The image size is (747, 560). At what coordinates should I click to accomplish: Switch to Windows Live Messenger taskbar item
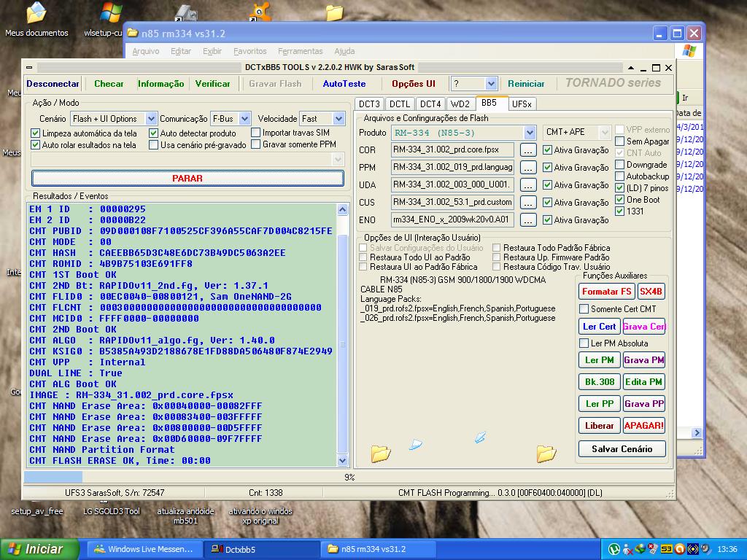[145, 549]
